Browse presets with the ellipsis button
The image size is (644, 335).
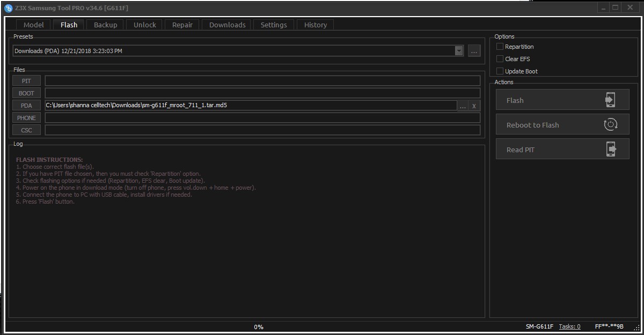[474, 51]
